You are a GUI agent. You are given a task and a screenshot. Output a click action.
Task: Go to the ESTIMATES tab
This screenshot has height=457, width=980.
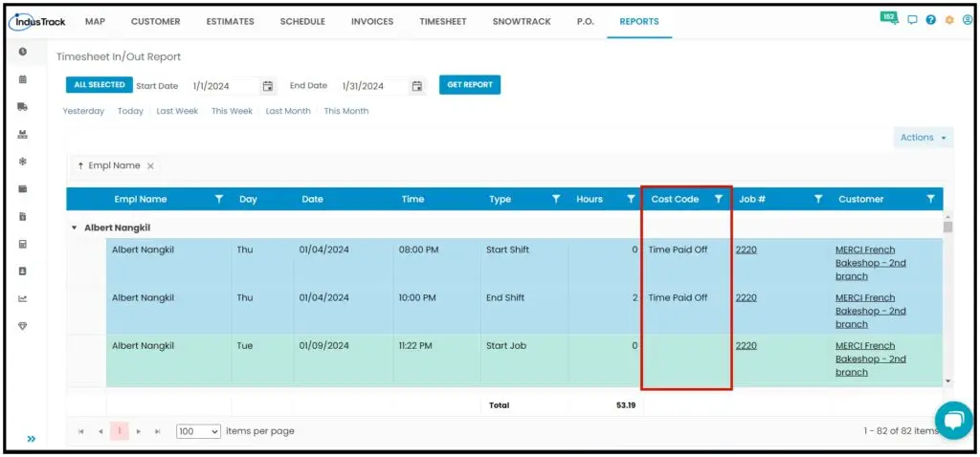230,21
